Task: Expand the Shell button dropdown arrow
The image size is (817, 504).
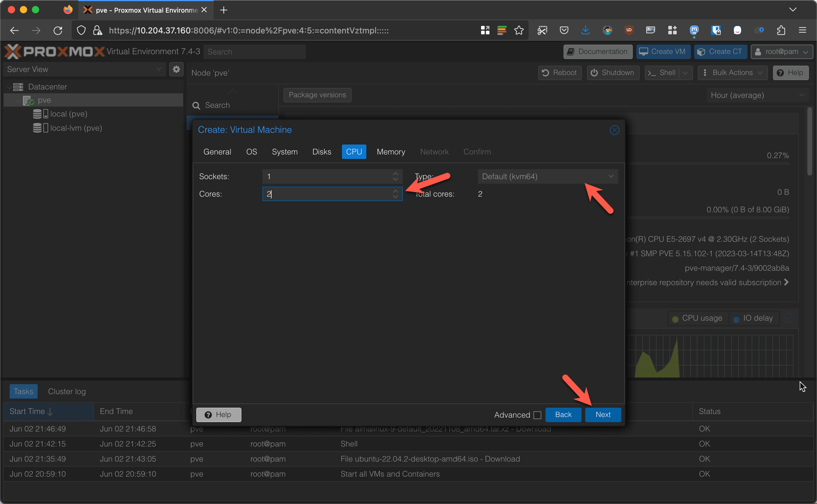Action: point(685,73)
